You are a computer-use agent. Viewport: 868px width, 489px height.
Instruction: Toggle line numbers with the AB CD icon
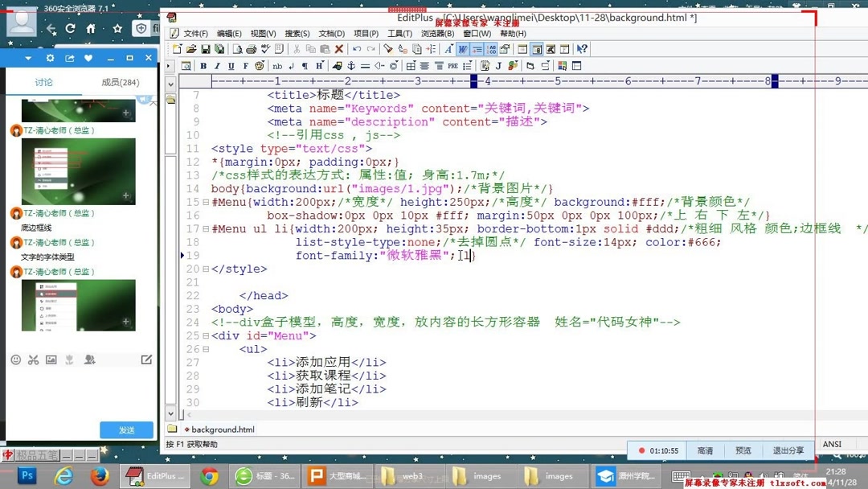click(491, 49)
